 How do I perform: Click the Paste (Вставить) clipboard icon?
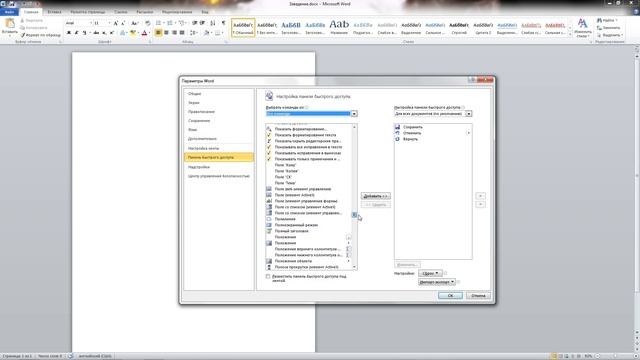click(9, 24)
